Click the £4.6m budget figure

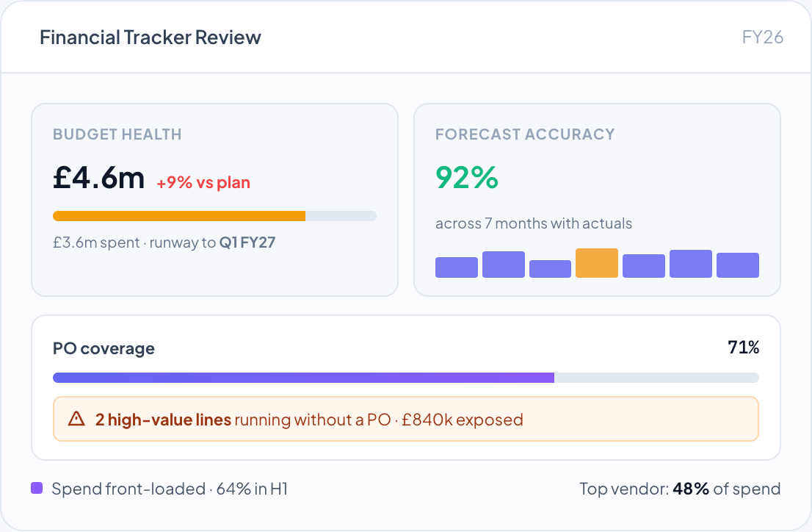pos(98,178)
